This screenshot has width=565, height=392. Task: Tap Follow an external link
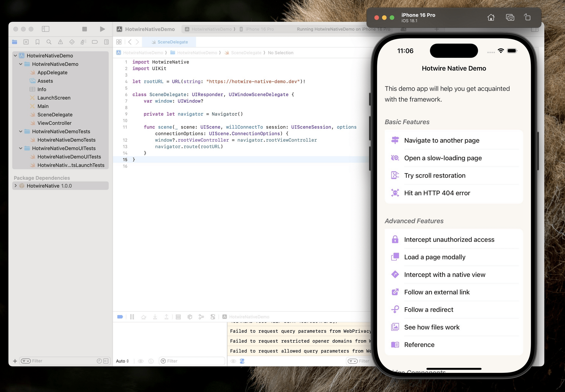click(436, 292)
